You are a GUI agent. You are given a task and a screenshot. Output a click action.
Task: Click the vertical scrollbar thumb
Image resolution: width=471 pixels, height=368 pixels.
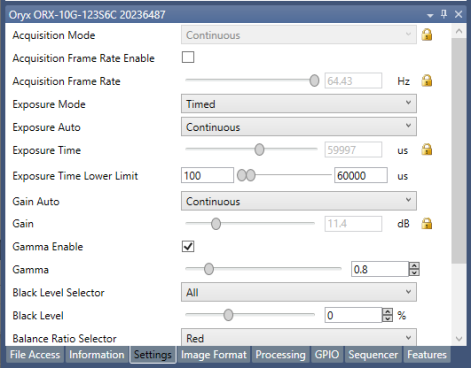(x=459, y=151)
